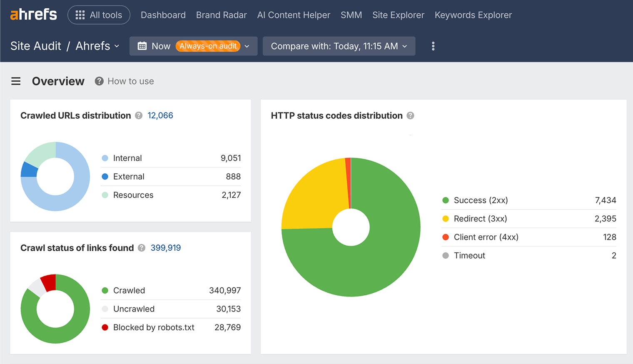Open the hamburger menu beside Overview
The height and width of the screenshot is (364, 633).
pos(15,81)
